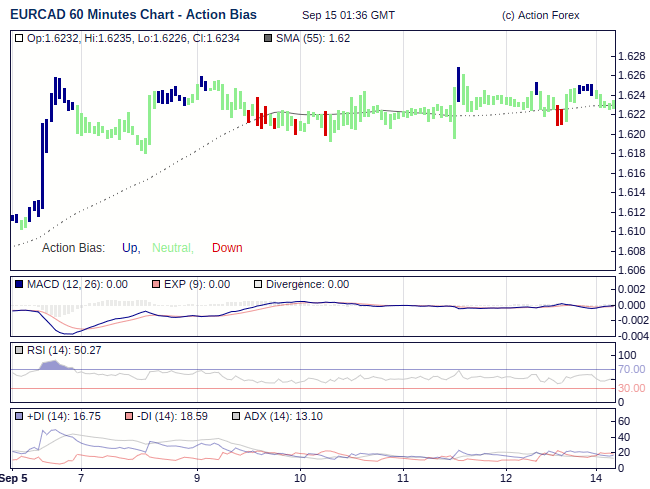Viewport: 650px width, 489px height.
Task: Click the Divergence legend swatch
Action: [x=257, y=284]
